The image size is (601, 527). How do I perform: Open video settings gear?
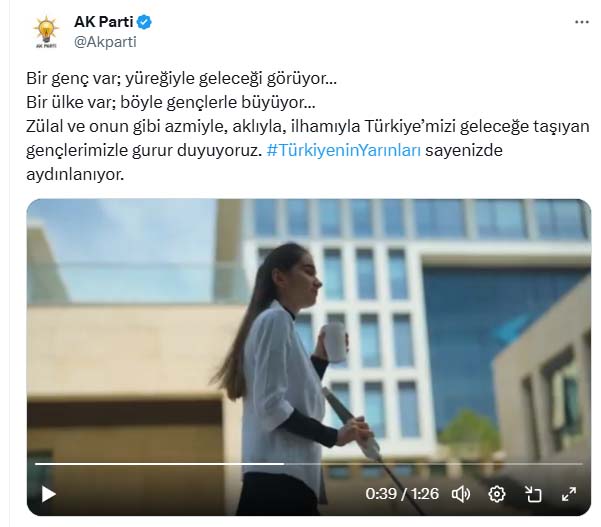[497, 494]
